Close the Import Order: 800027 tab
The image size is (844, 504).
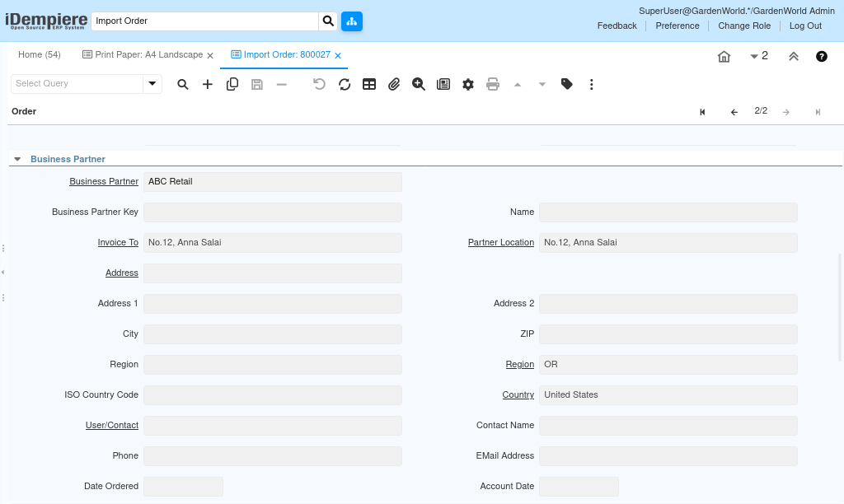click(x=338, y=55)
